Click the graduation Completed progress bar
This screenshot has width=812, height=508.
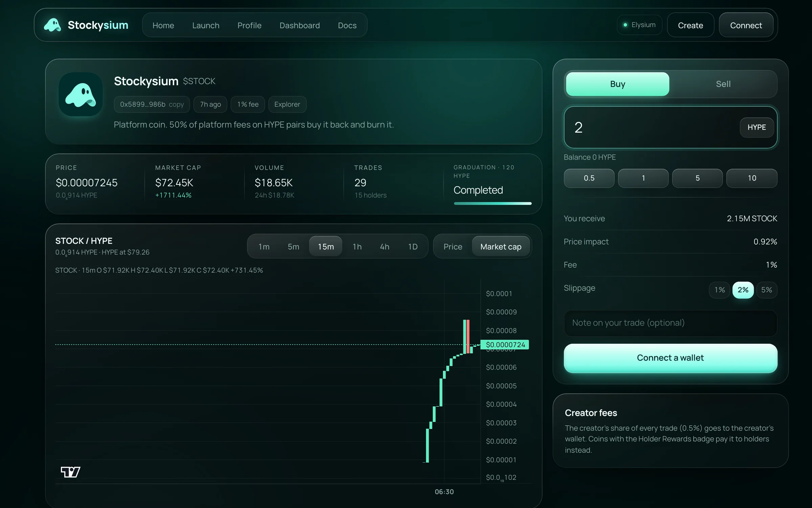(x=493, y=203)
